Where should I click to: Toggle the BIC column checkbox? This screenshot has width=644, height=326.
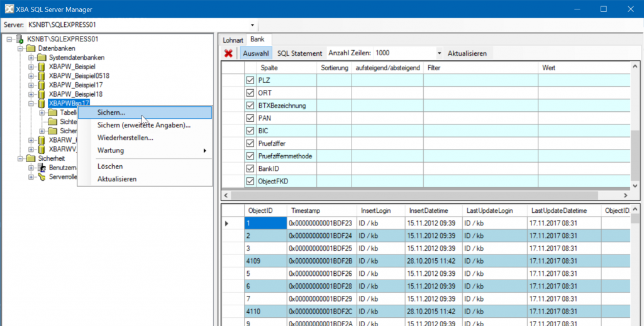[250, 131]
